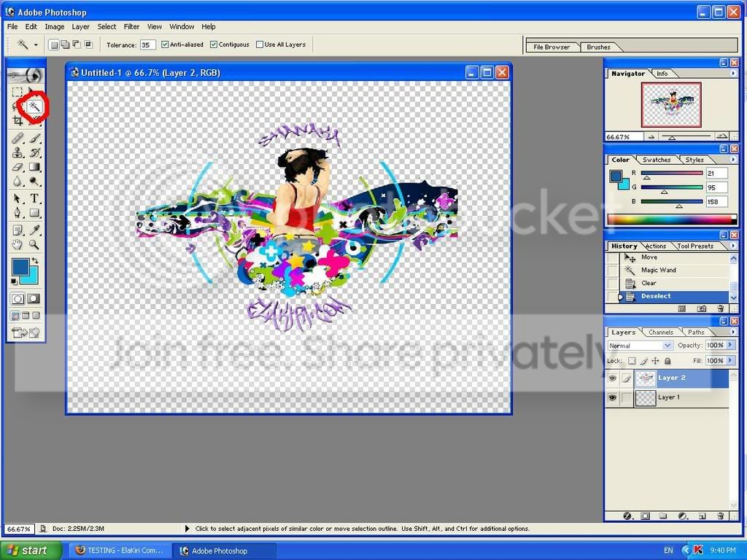Enable Use All Layers checkbox
Viewport: 747px width, 560px height.
click(260, 44)
